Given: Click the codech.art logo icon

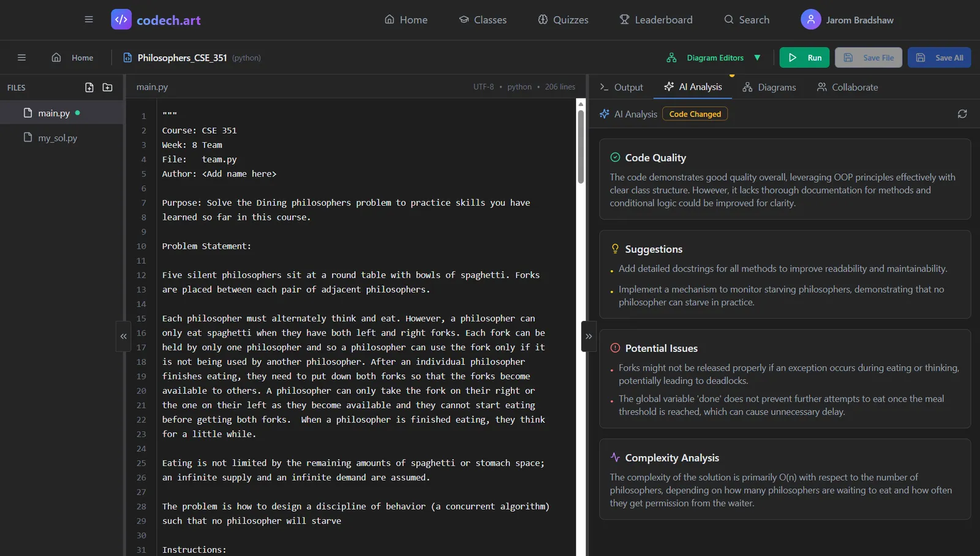Looking at the screenshot, I should (121, 20).
